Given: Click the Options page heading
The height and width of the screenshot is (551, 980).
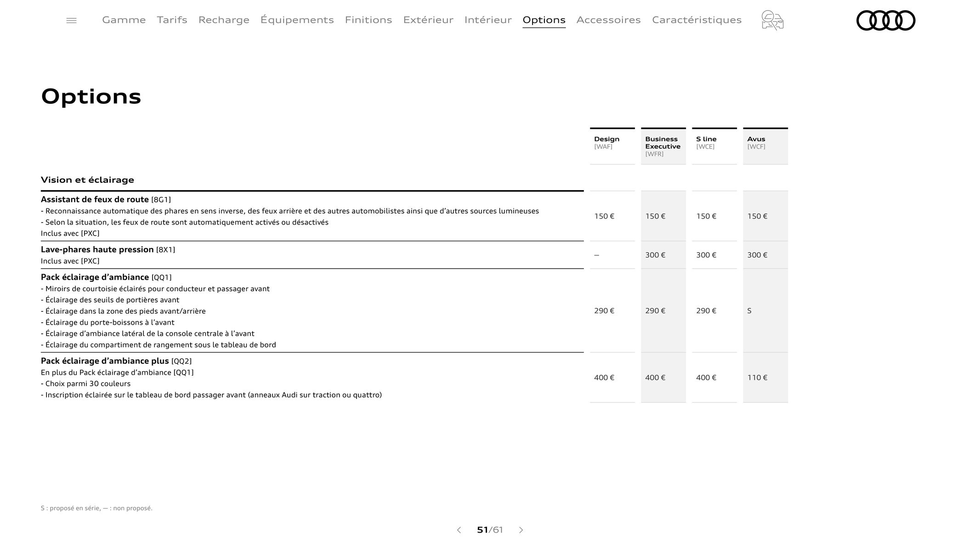Looking at the screenshot, I should pos(91,96).
